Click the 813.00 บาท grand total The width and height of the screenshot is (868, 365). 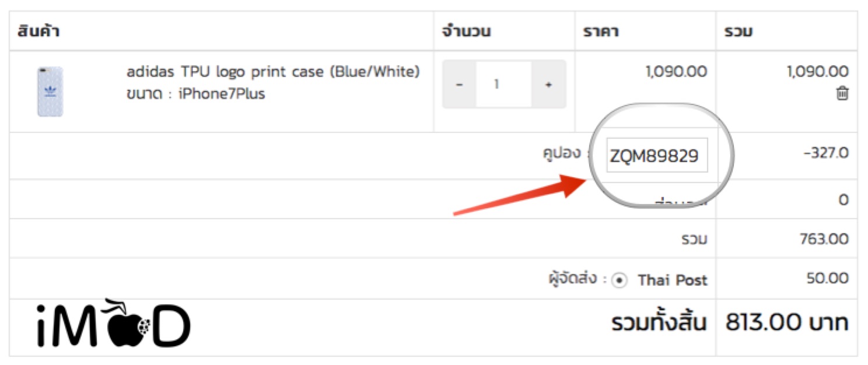coord(786,322)
